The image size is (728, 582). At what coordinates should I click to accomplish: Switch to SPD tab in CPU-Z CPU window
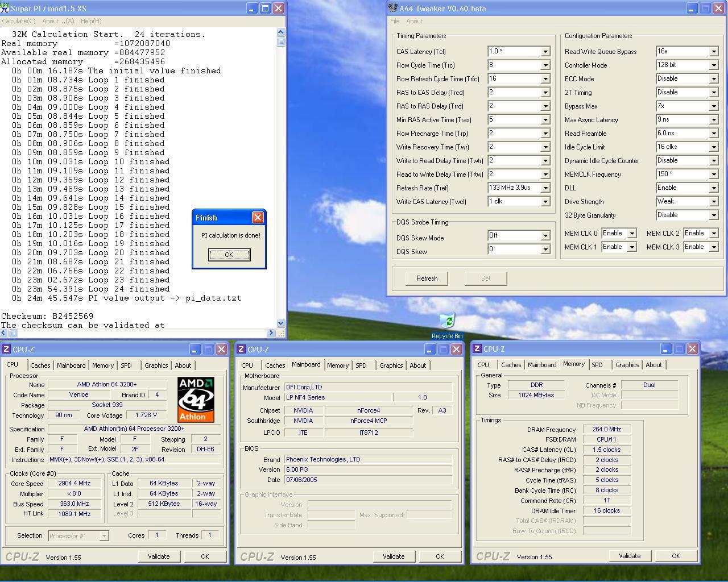(x=126, y=365)
